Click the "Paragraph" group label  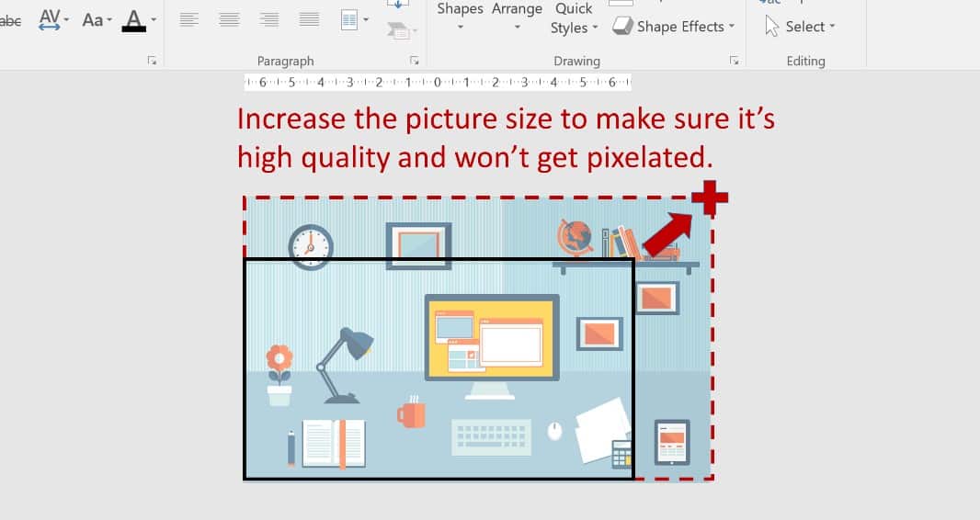pos(286,62)
